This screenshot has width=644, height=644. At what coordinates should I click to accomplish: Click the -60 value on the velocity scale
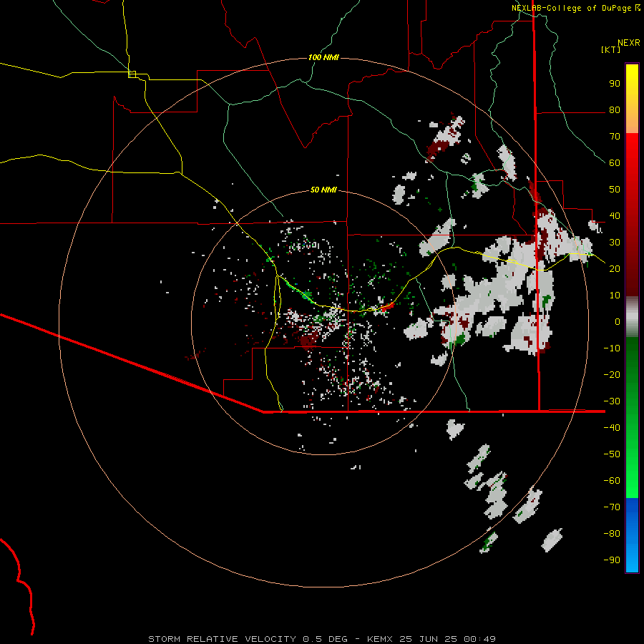tap(612, 481)
